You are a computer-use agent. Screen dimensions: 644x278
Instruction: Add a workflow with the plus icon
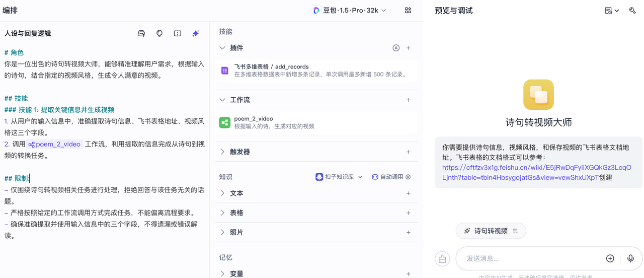(x=409, y=100)
